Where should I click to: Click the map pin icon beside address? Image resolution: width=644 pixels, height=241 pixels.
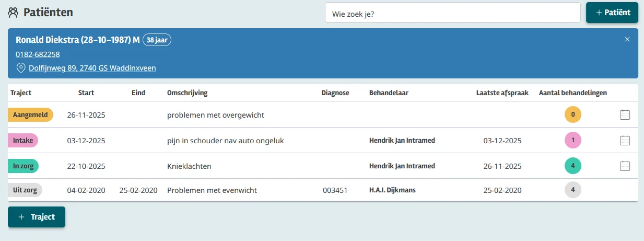pyautogui.click(x=21, y=68)
